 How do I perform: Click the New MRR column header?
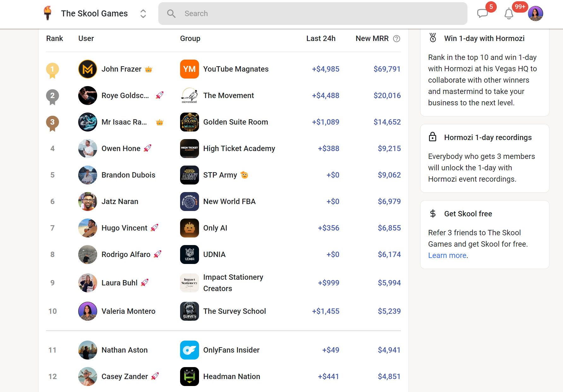tap(372, 38)
